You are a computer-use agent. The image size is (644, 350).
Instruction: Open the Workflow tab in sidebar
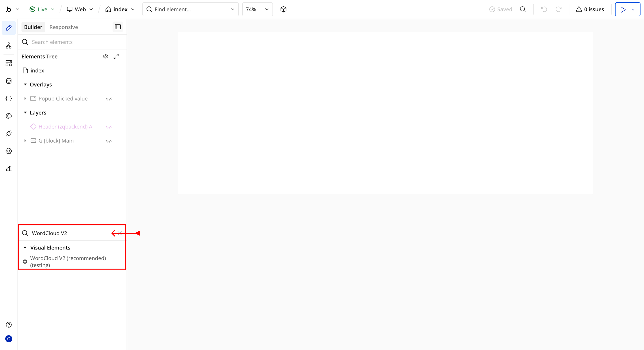point(9,45)
